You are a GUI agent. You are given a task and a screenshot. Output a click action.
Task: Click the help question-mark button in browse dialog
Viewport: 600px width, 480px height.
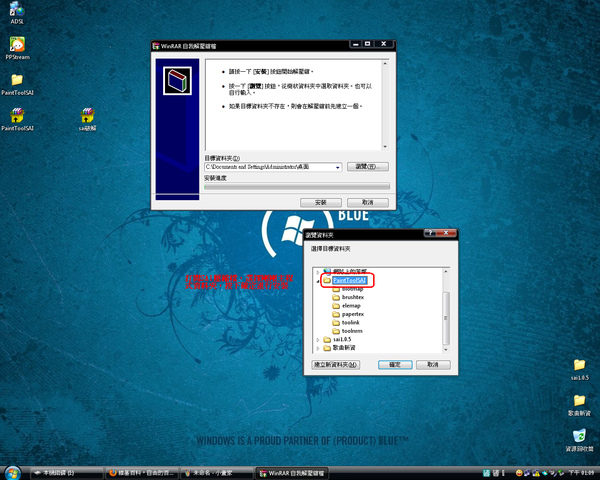(430, 233)
